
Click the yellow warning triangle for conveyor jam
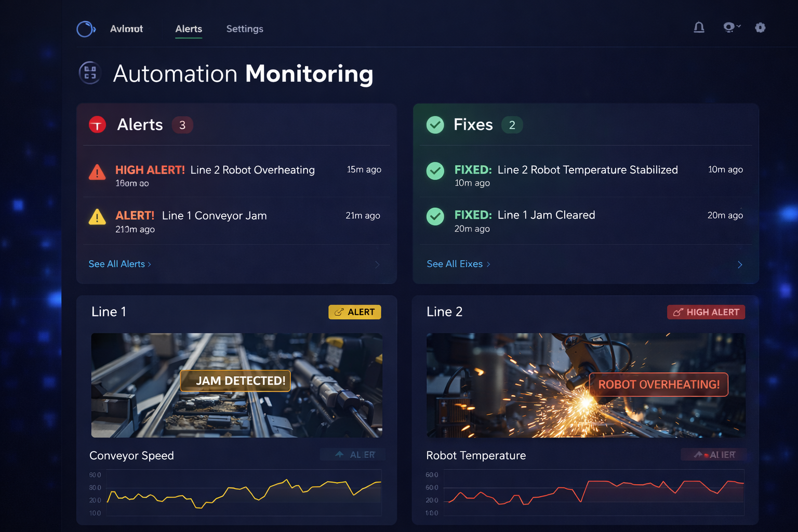pos(97,217)
